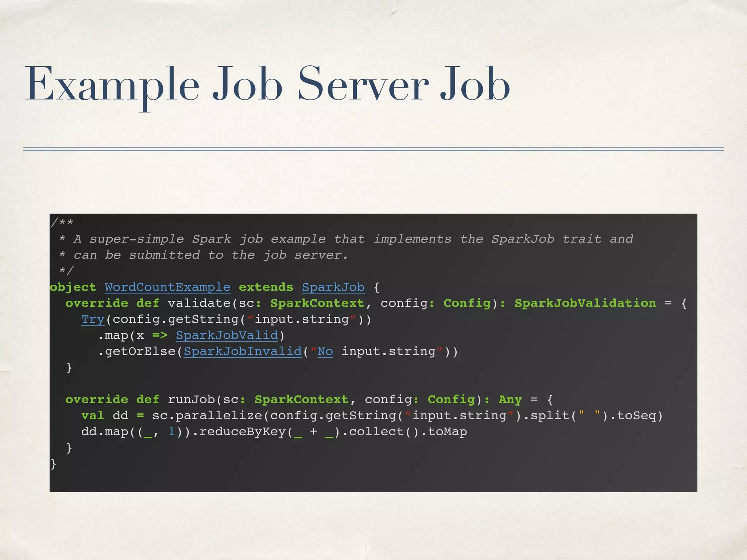This screenshot has width=747, height=560.
Task: Click 'val dd' declaration
Action: [x=105, y=416]
